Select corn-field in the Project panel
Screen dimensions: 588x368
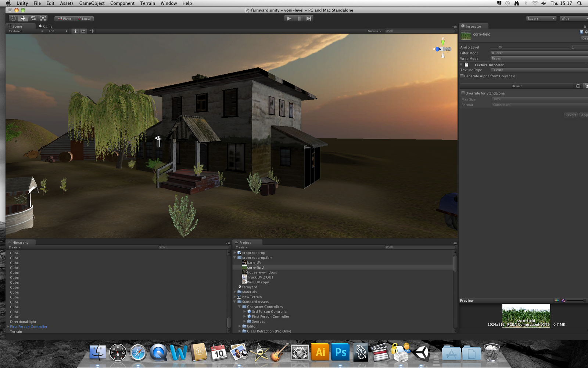[x=256, y=267]
